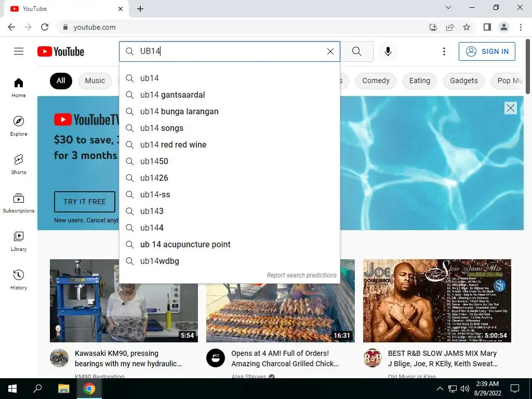Choose suggestion 'ub 14 acupuncture point'
Viewport: 532px width, 399px height.
230,244
